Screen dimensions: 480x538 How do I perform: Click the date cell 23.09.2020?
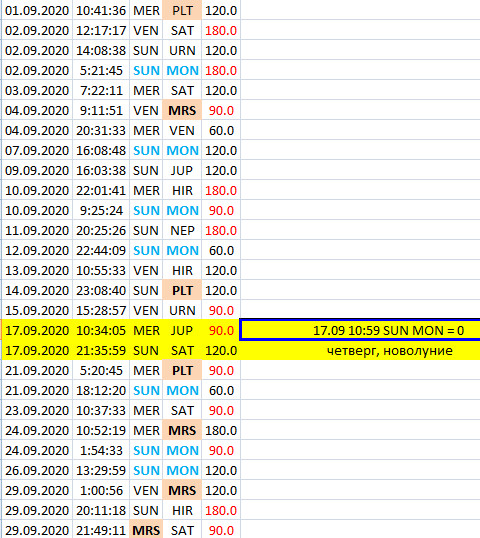[x=37, y=410]
